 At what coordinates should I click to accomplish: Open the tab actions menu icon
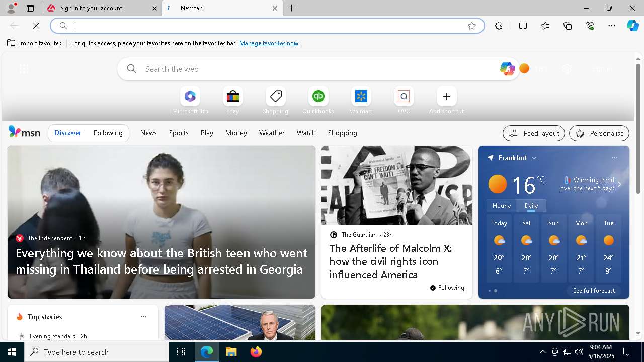30,8
